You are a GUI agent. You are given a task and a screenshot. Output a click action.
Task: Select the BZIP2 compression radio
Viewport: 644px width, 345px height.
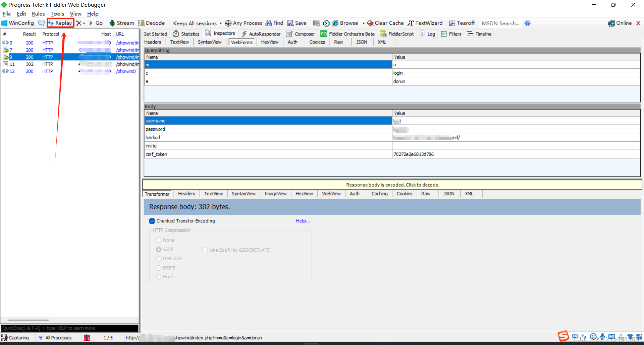coord(159,268)
